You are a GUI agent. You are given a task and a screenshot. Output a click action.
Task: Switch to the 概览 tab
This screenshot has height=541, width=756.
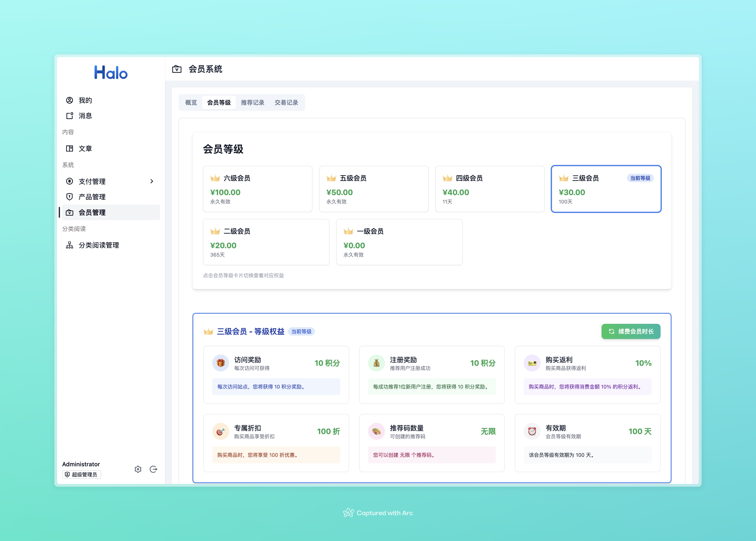click(191, 103)
